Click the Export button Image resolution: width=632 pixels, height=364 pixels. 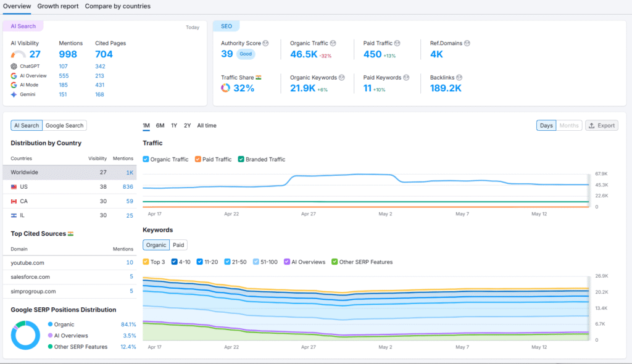[602, 125]
